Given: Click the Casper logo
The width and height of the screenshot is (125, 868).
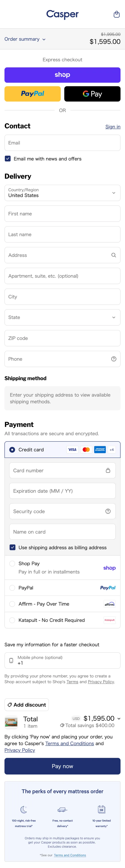Looking at the screenshot, I should [62, 15].
